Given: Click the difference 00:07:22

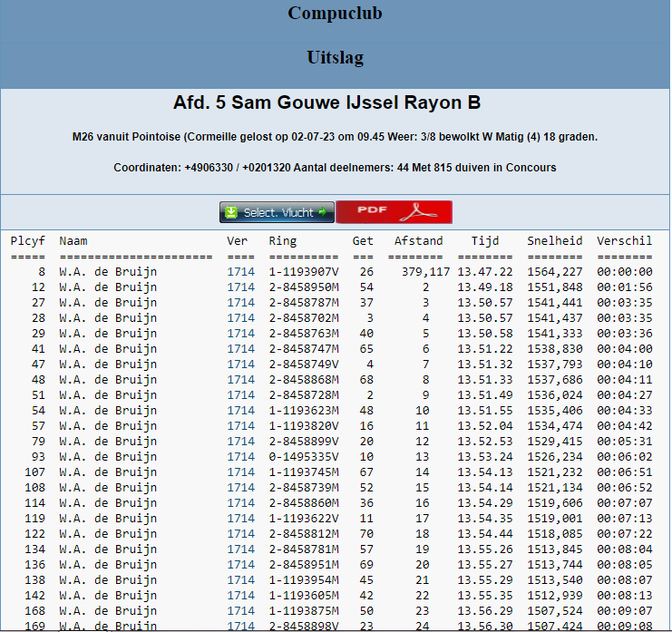Looking at the screenshot, I should click(x=625, y=534).
